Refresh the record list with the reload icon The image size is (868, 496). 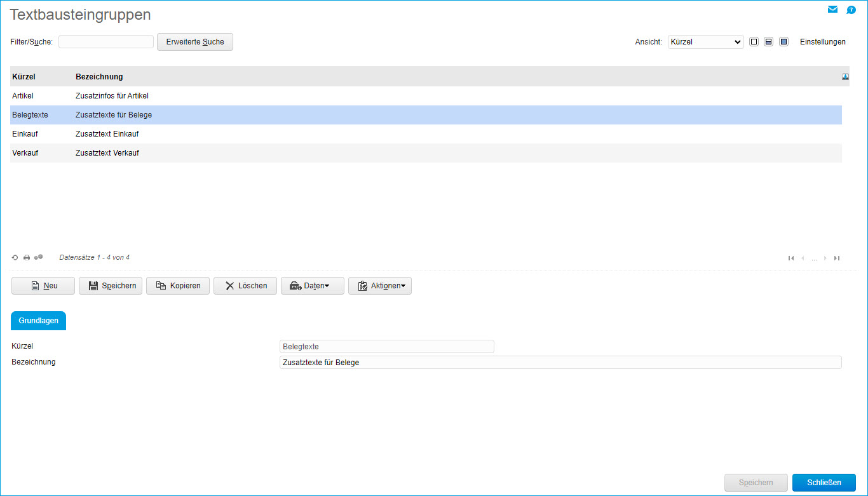tap(15, 258)
